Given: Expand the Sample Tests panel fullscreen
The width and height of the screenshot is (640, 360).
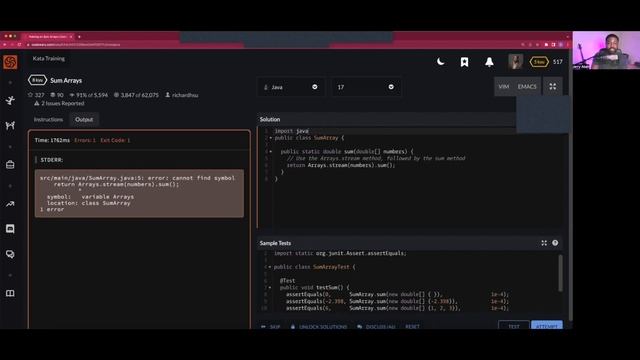Looking at the screenshot, I should point(544,243).
